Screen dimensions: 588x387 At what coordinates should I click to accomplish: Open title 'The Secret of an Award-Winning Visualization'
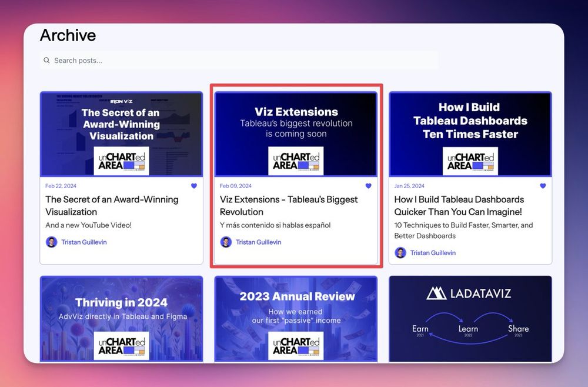click(x=112, y=205)
